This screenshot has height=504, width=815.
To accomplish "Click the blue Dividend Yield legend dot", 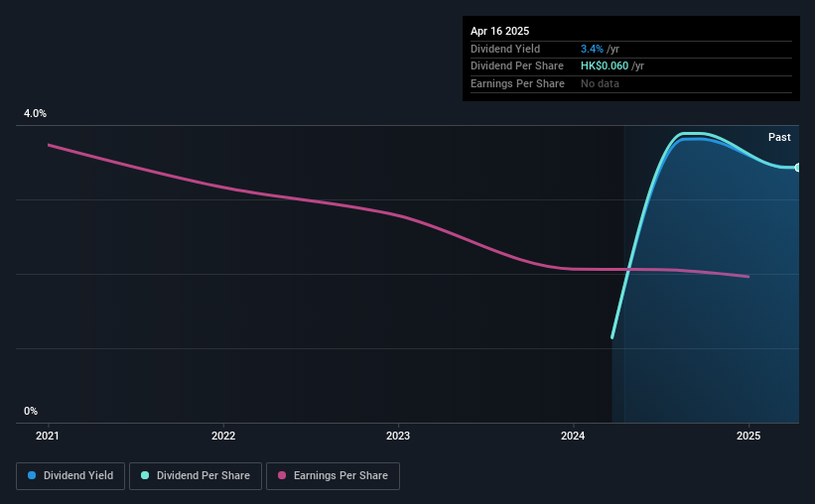I will click(32, 475).
